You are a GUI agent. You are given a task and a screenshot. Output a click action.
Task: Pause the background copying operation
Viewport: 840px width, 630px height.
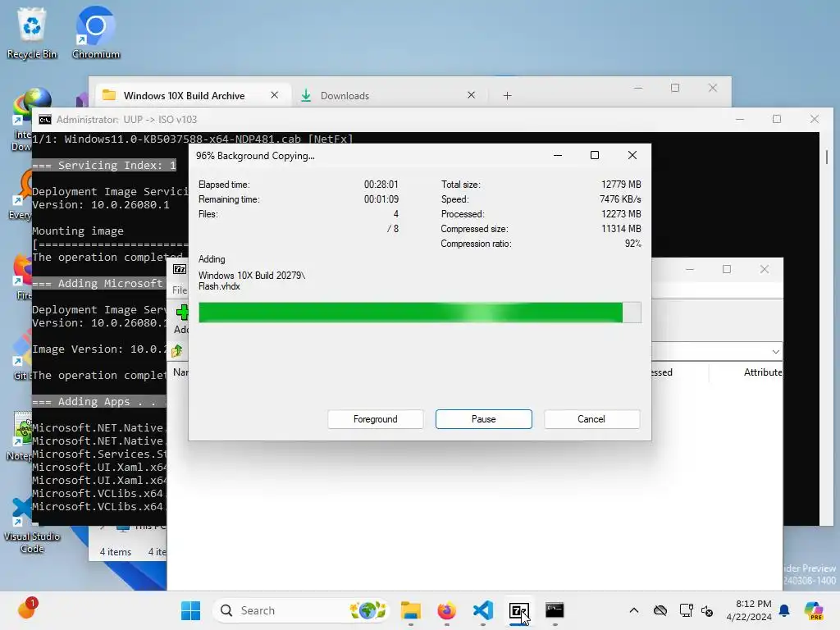(484, 419)
